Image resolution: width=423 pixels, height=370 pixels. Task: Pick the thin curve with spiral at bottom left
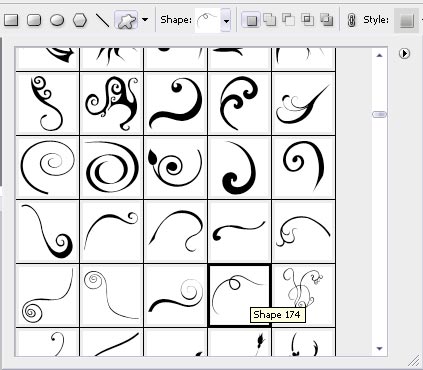pos(47,295)
